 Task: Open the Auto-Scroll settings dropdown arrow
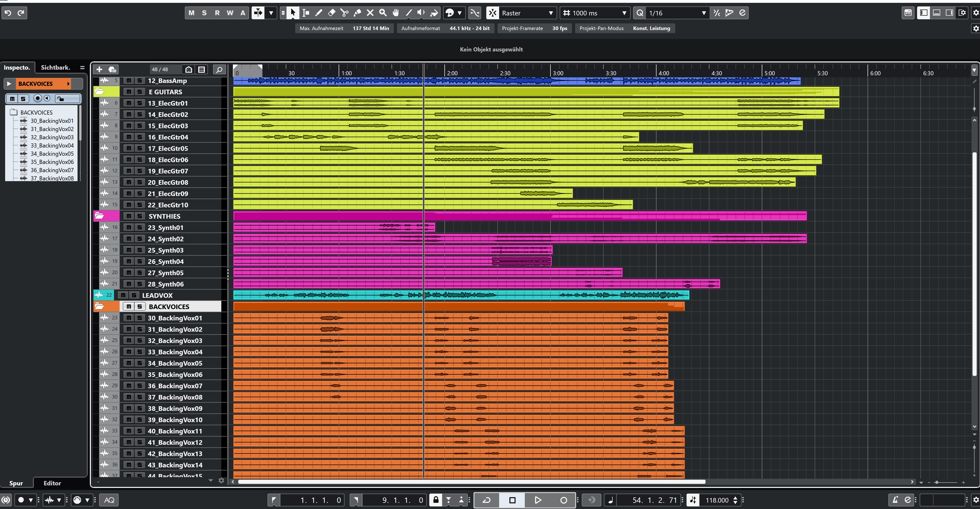(271, 13)
